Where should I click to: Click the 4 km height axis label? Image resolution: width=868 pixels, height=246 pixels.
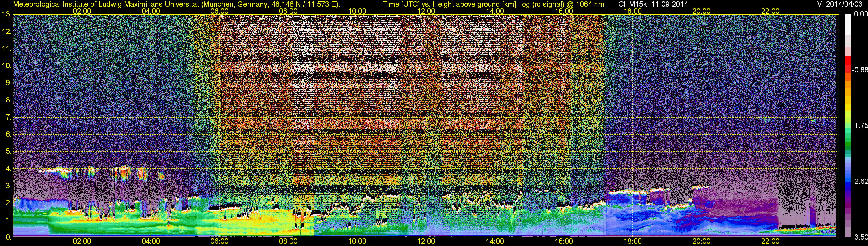8,169
